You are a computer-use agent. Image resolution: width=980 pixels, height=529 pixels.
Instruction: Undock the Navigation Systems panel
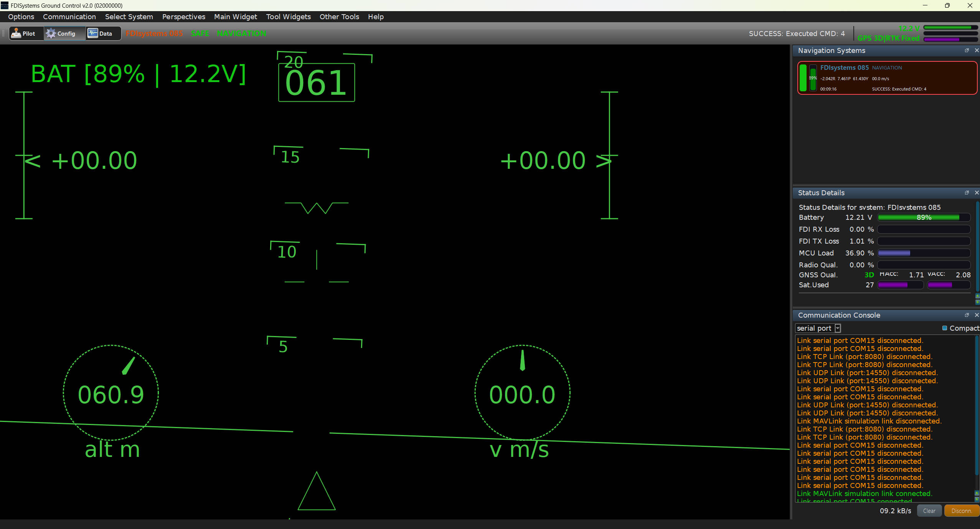pyautogui.click(x=967, y=50)
